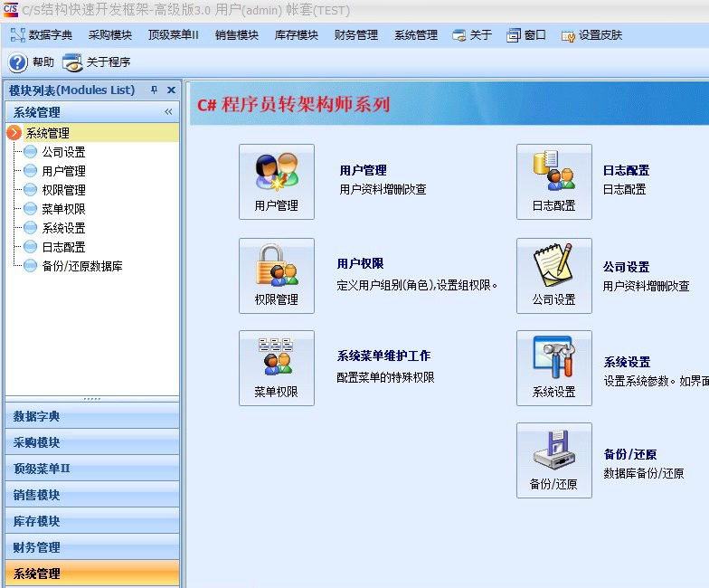The image size is (709, 588).
Task: Click the 日志配置 bold heading link
Action: [626, 170]
